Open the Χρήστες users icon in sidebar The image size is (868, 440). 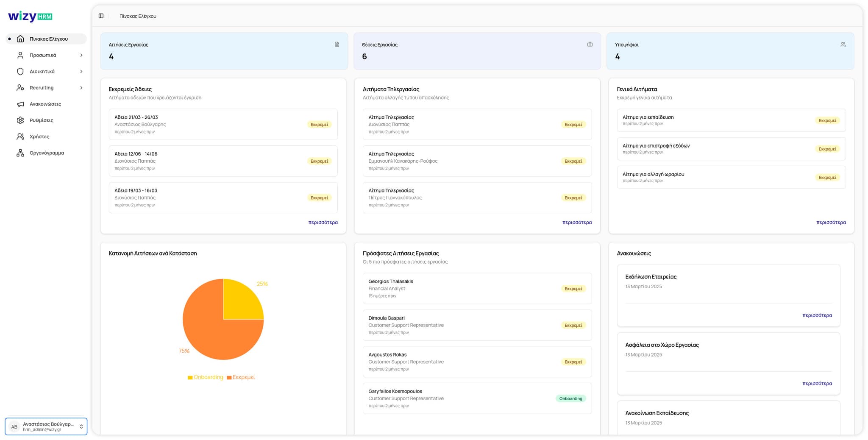click(20, 136)
